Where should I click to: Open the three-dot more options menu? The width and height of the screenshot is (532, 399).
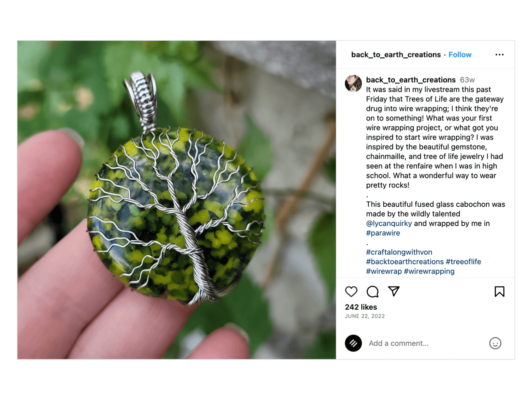click(x=500, y=55)
